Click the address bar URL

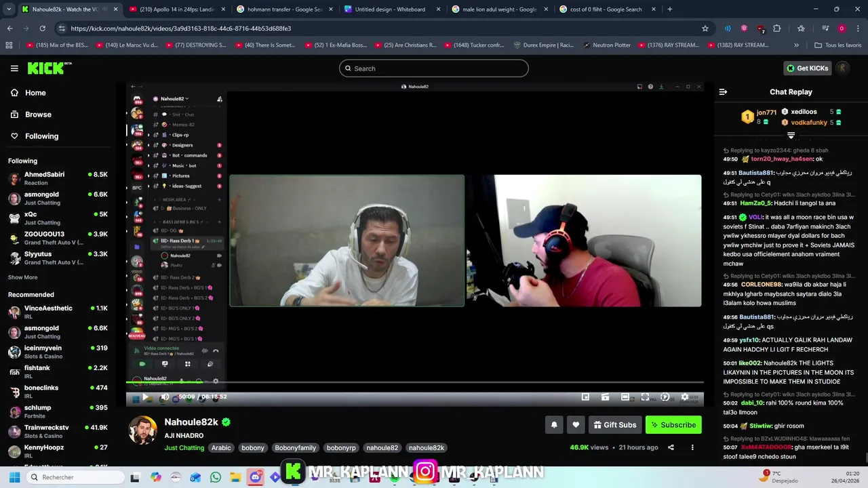[x=180, y=28]
